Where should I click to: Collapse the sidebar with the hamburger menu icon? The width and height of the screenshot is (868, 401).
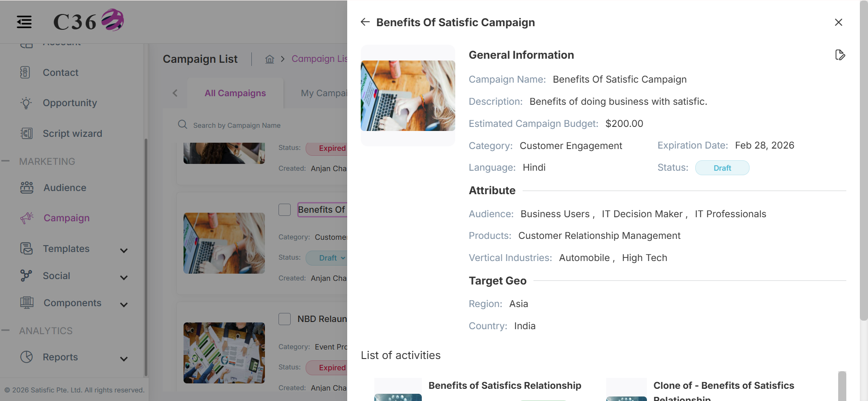pos(24,22)
